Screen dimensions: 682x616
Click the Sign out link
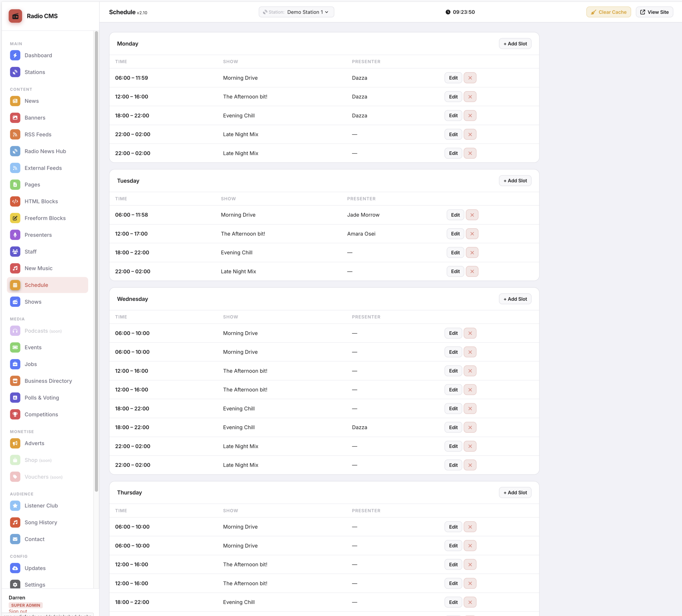pyautogui.click(x=18, y=611)
